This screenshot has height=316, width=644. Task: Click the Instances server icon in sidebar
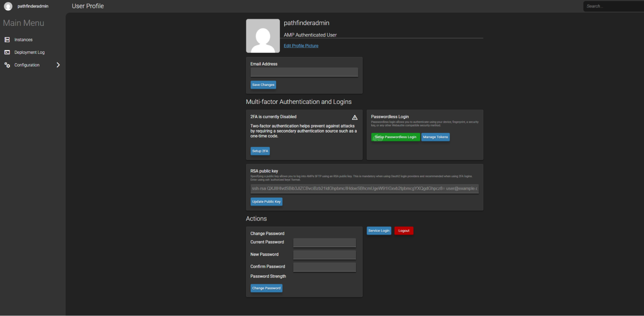pos(7,39)
